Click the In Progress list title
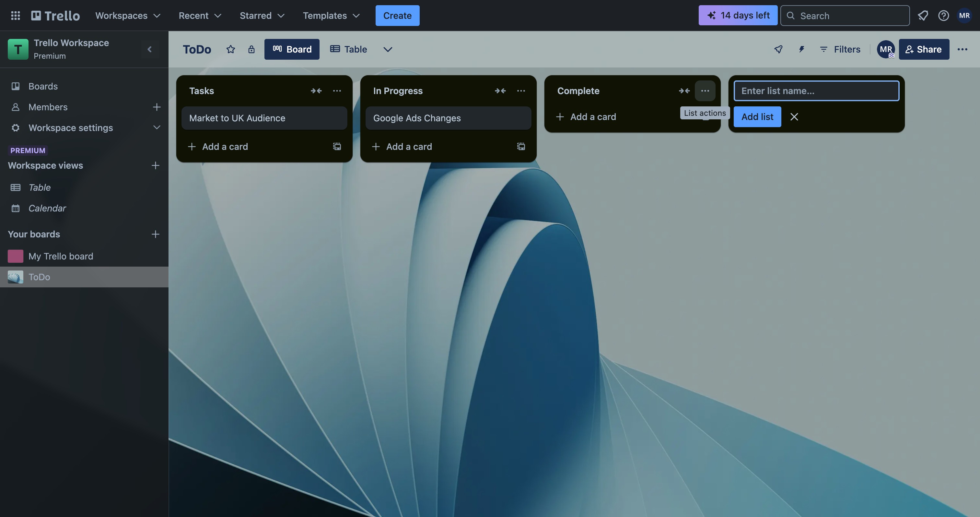 [x=398, y=90]
